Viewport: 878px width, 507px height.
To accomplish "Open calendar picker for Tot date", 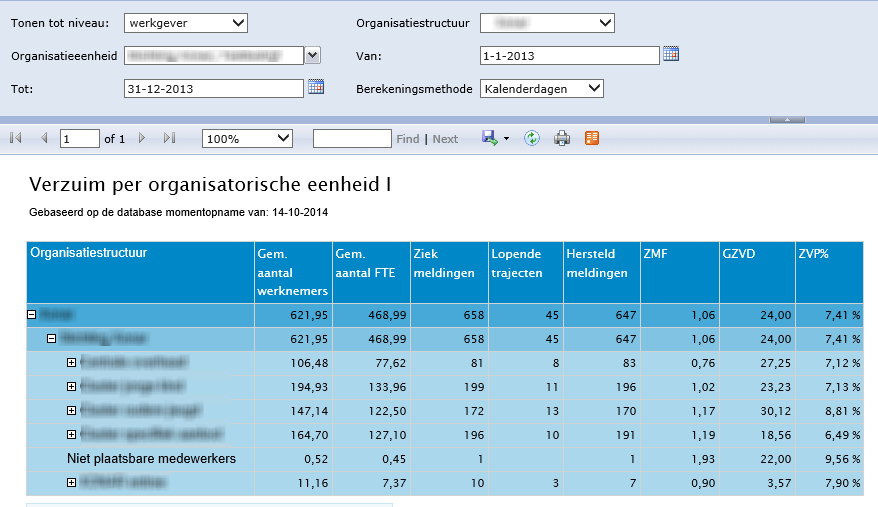I will click(316, 87).
